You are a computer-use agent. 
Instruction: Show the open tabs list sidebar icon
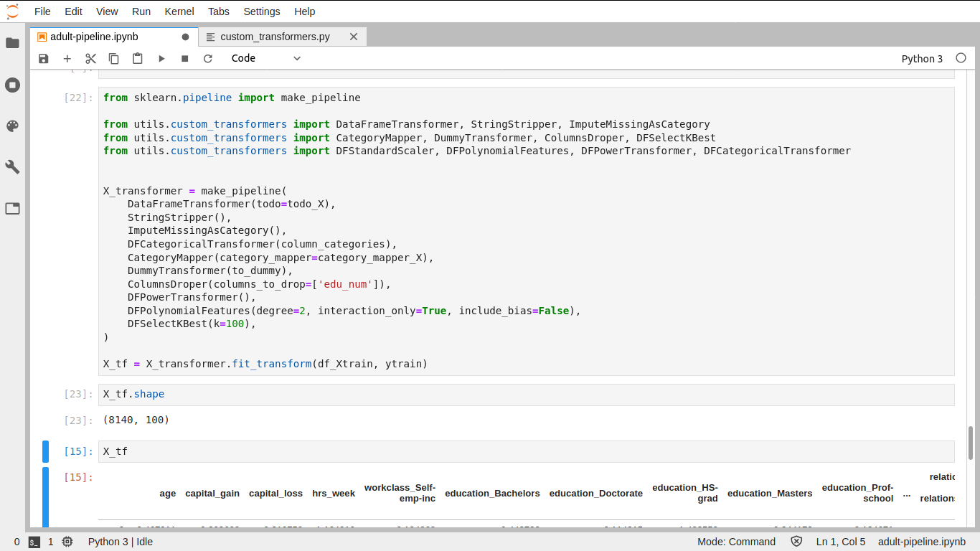click(12, 208)
